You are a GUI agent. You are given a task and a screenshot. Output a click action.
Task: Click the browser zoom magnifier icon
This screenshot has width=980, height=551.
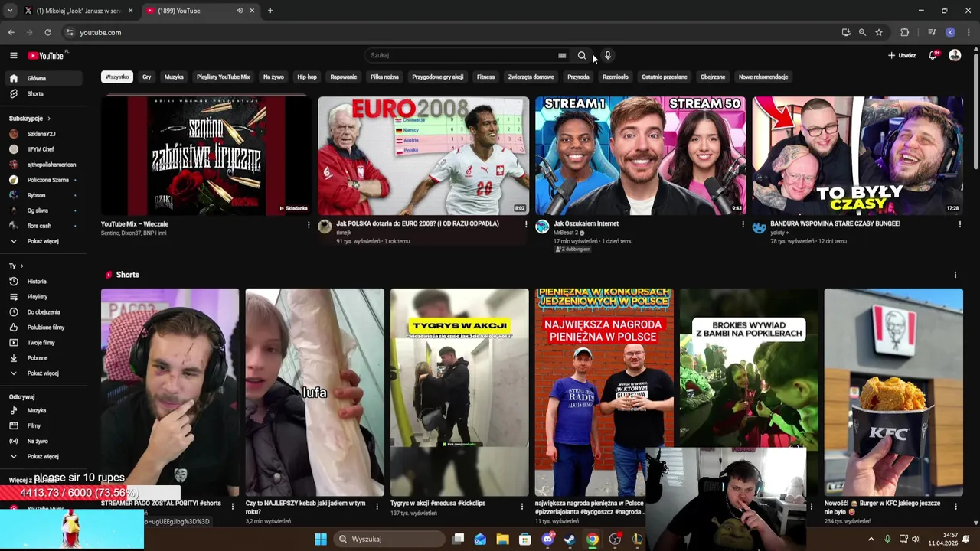pyautogui.click(x=862, y=32)
